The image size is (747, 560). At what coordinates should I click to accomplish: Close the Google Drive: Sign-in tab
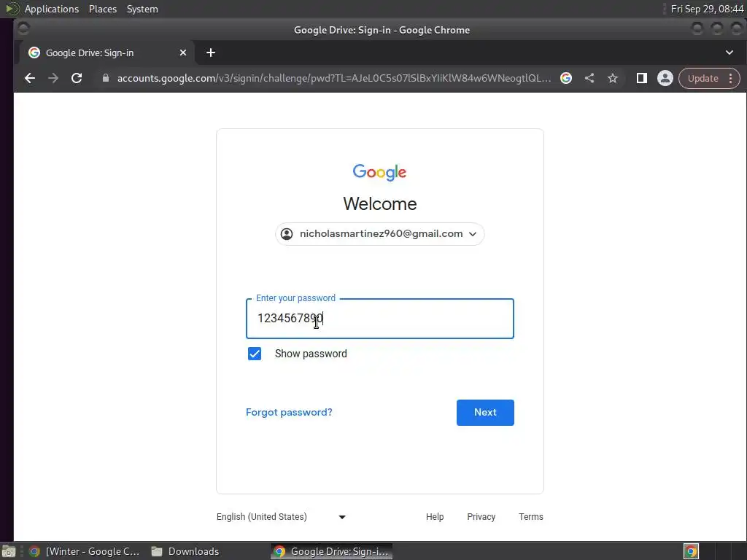(183, 52)
